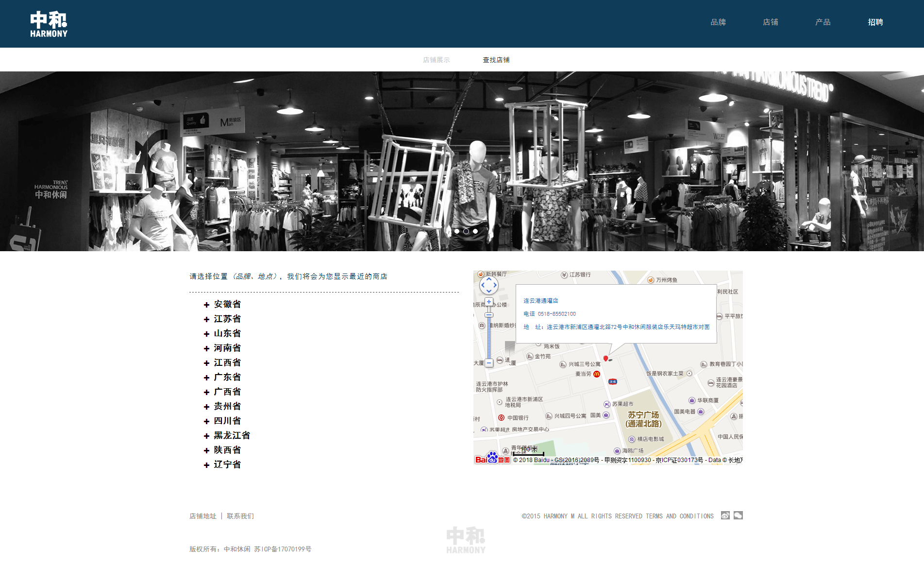
Task: Click the Harmony logo in the header
Action: coord(49,24)
